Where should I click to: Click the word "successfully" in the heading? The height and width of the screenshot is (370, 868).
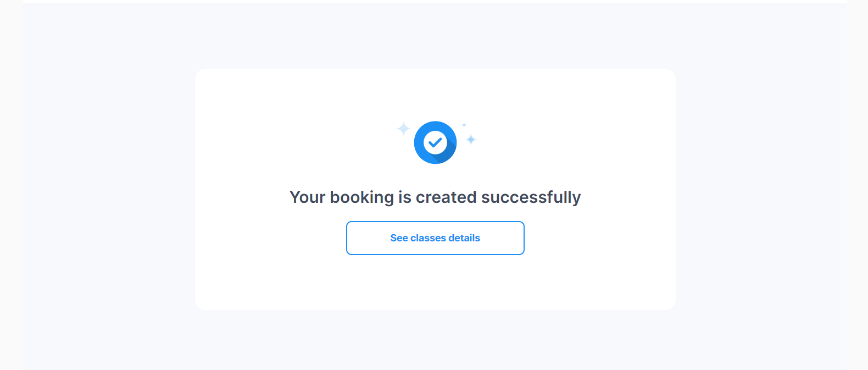[531, 197]
